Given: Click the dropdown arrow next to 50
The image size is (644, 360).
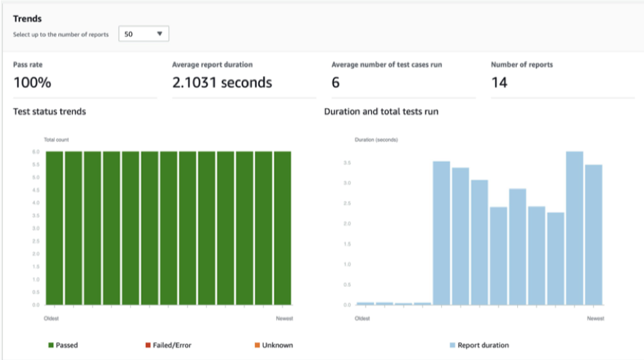Looking at the screenshot, I should pos(160,34).
